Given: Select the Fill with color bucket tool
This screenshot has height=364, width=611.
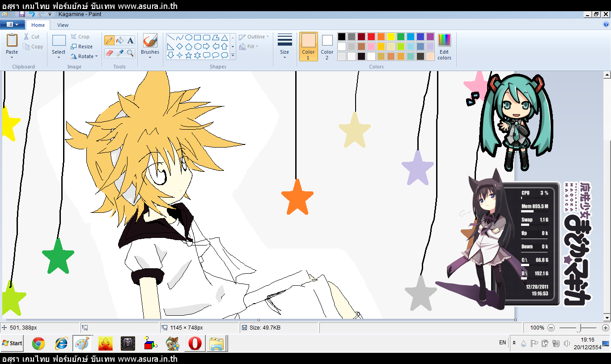Looking at the screenshot, I should click(x=119, y=41).
